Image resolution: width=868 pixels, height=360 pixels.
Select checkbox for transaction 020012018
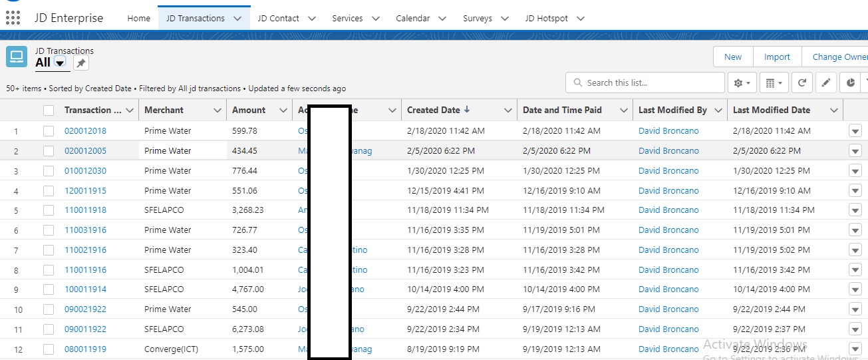[49, 131]
